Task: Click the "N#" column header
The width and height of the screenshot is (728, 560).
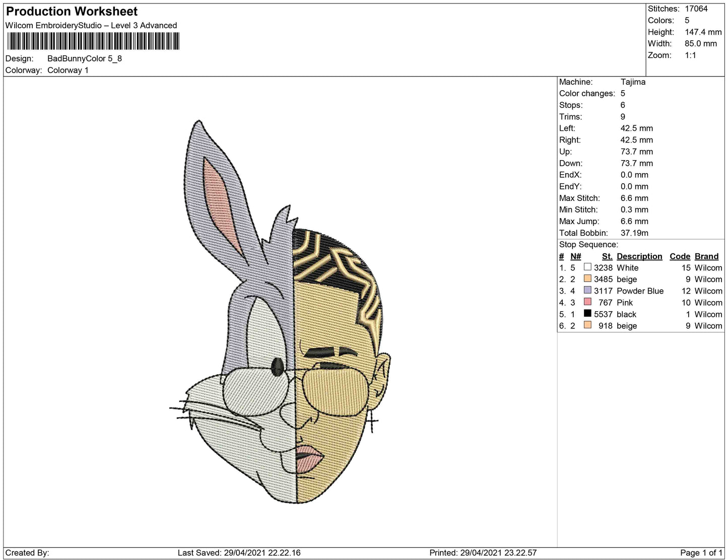Action: coord(575,256)
